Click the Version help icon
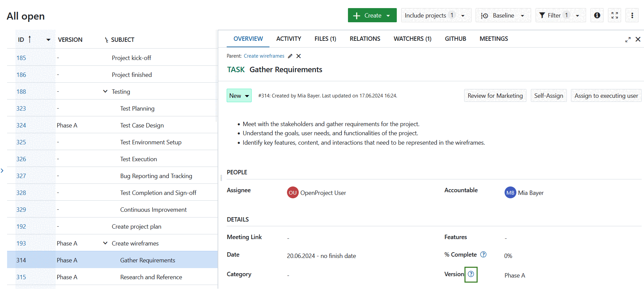This screenshot has width=644, height=289. coord(471,274)
